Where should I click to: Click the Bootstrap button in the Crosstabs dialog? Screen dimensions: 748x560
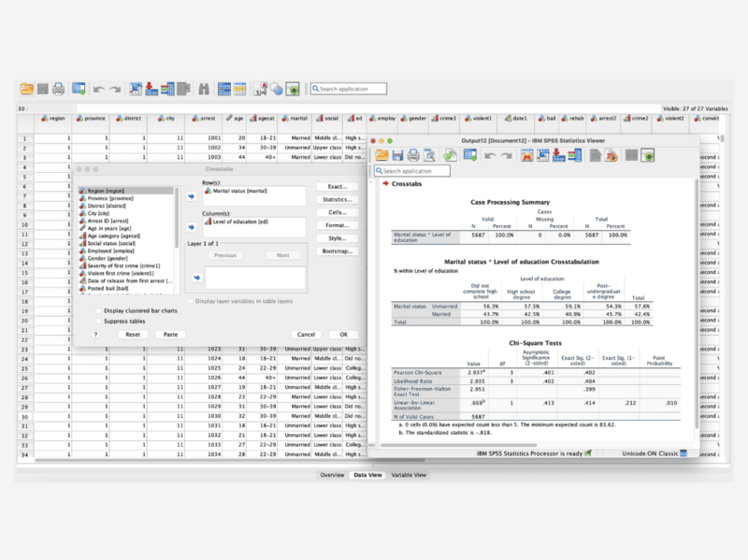[338, 251]
